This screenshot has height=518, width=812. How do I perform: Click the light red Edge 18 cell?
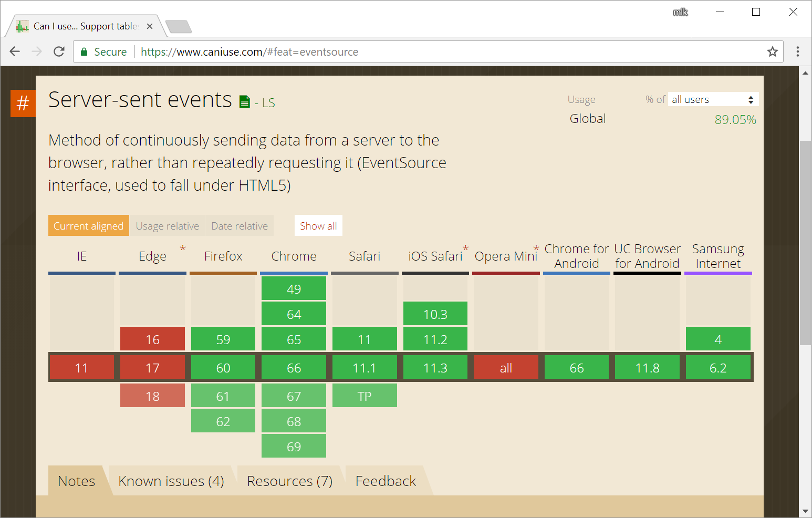152,396
